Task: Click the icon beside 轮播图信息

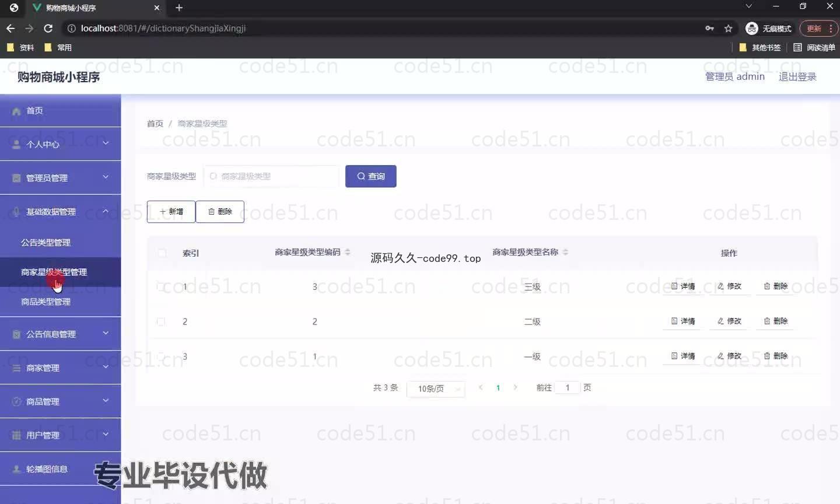Action: point(16,469)
